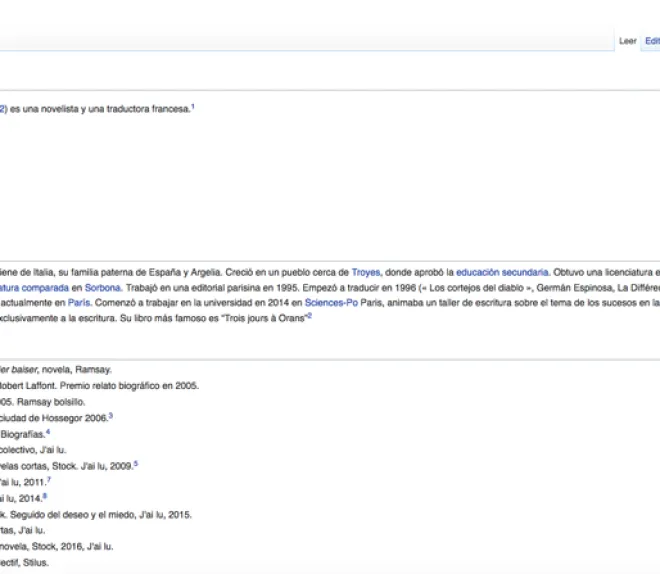660x574 pixels.
Task: Click the text 'Los cortejos del diablo'
Action: (476, 288)
